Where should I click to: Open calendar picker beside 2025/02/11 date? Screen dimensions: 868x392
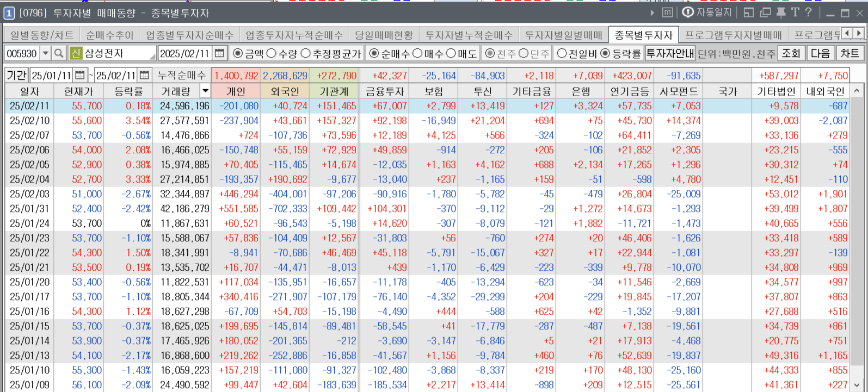[x=219, y=53]
